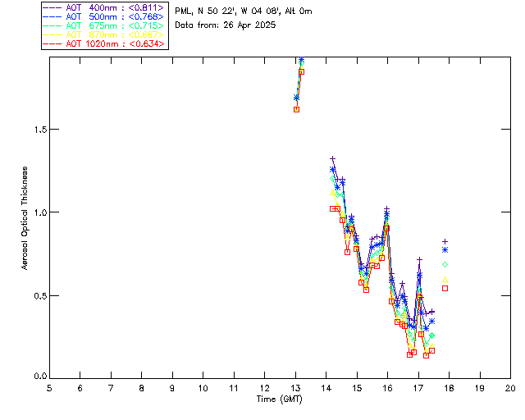Click the 5 tick label on time axis
Screen dimensions: 525x420
pos(49,387)
